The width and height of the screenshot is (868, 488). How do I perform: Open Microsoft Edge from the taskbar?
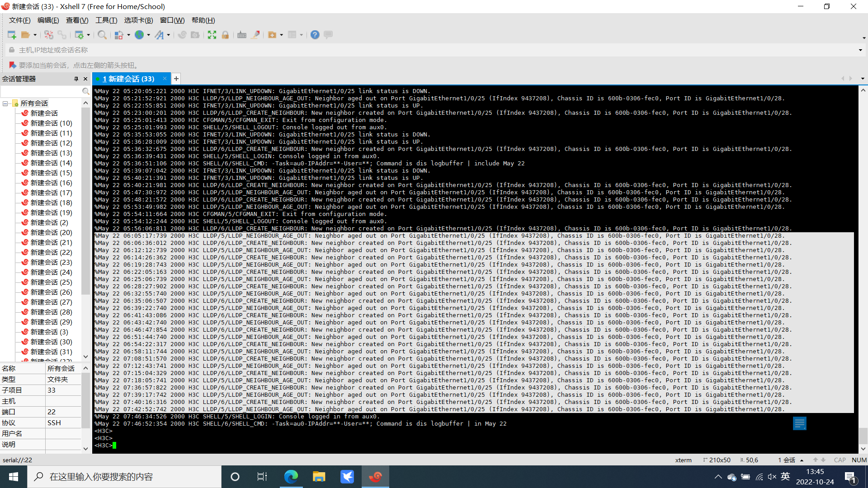pos(291,477)
